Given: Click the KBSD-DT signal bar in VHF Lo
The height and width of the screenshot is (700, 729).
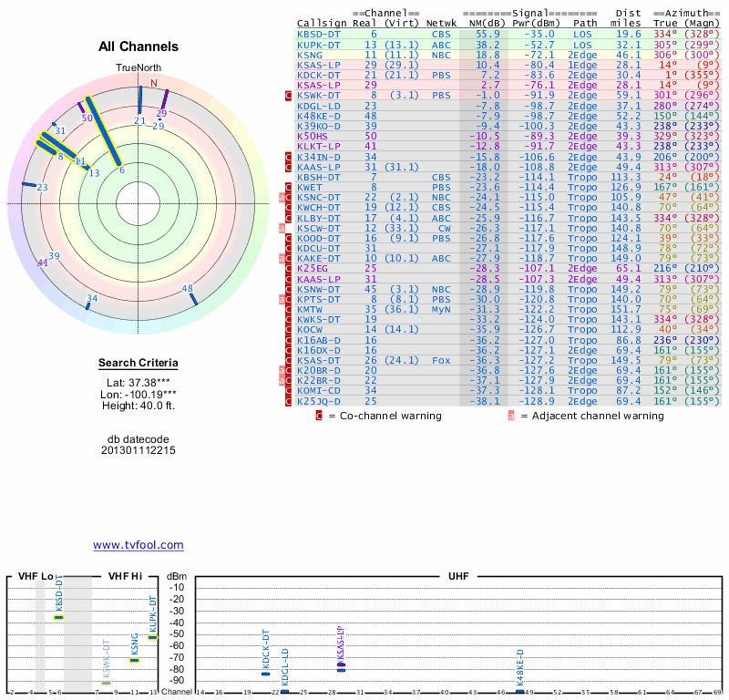Looking at the screenshot, I should pos(58,617).
